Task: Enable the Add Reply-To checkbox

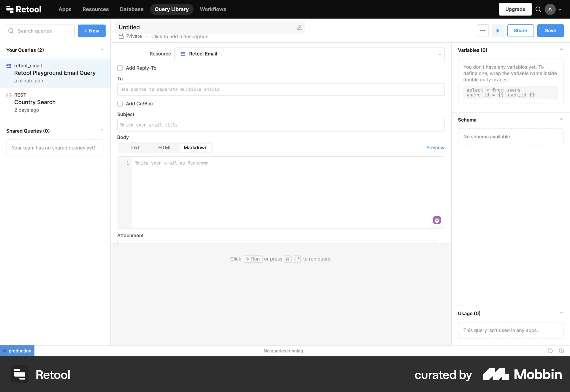Action: coord(120,68)
